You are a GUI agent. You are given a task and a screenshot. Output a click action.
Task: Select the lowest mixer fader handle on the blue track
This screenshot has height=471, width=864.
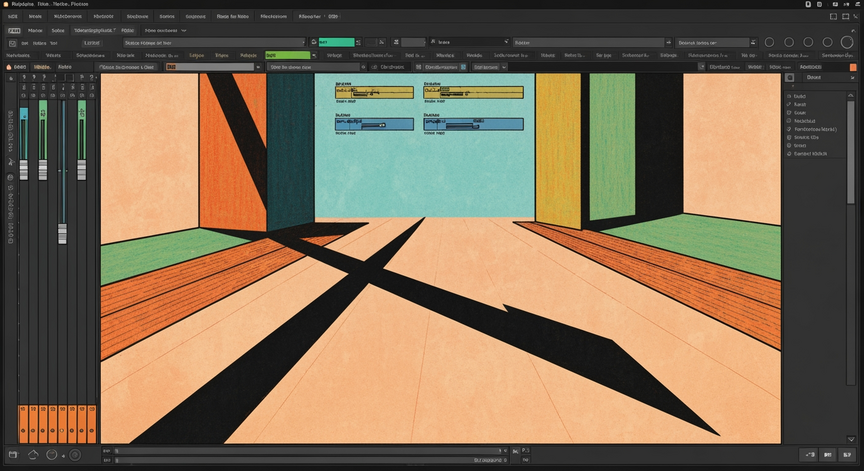(62, 234)
